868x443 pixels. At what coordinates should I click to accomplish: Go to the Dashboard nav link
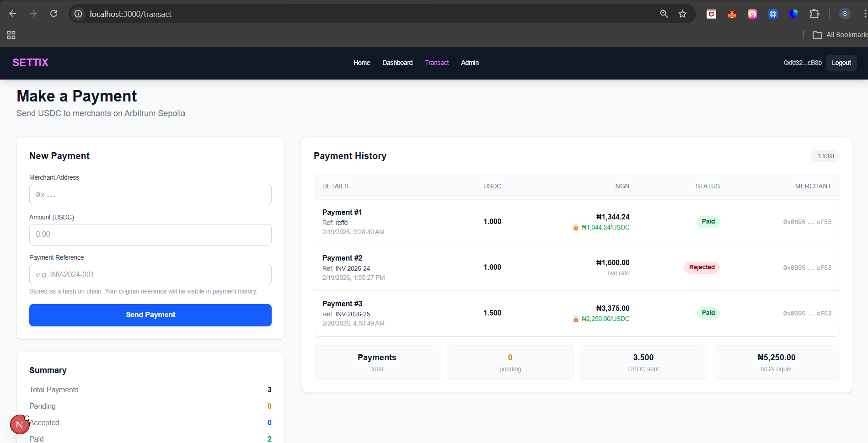coord(397,63)
